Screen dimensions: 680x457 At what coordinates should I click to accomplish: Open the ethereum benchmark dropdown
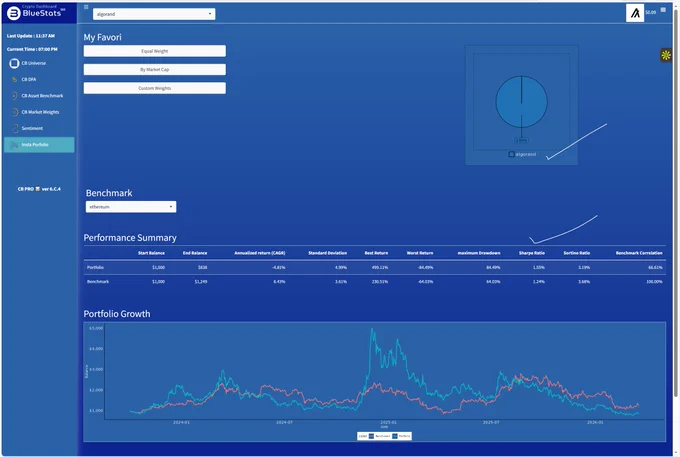[x=131, y=207]
